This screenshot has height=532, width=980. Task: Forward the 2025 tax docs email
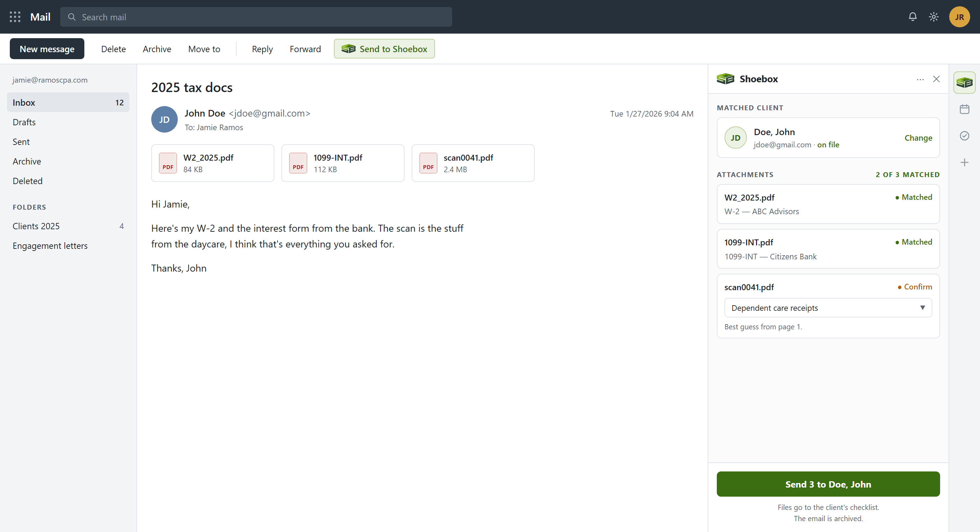click(x=305, y=49)
